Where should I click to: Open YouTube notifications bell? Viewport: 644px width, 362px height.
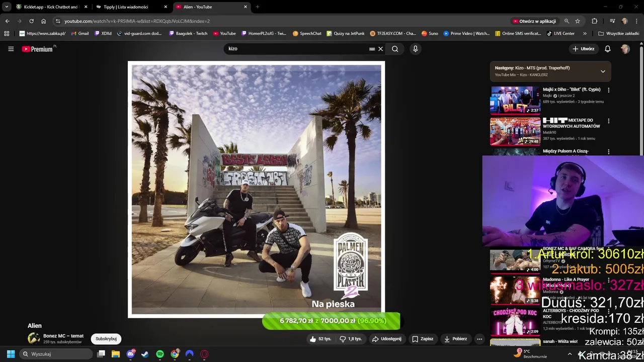click(607, 49)
